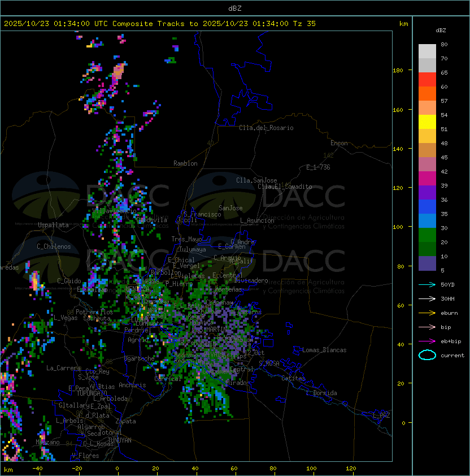Click the 'Clla.SanJose' map label
This screenshot has height=476, width=470.
point(256,180)
